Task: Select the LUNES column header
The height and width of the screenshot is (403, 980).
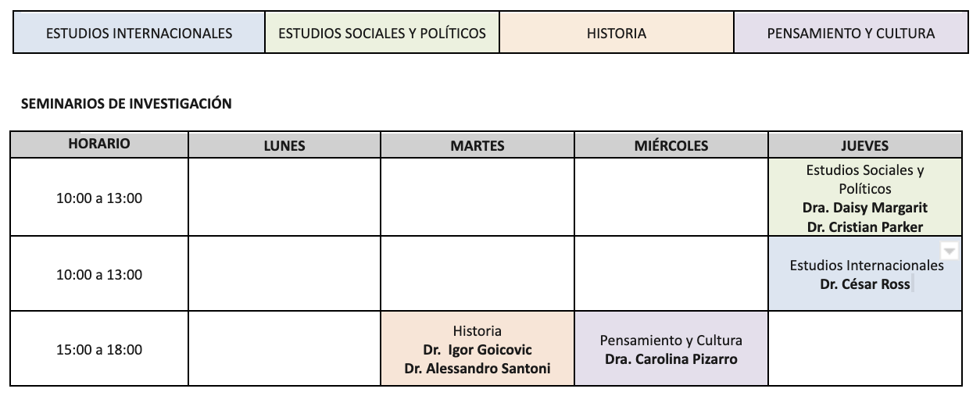Action: (x=284, y=146)
